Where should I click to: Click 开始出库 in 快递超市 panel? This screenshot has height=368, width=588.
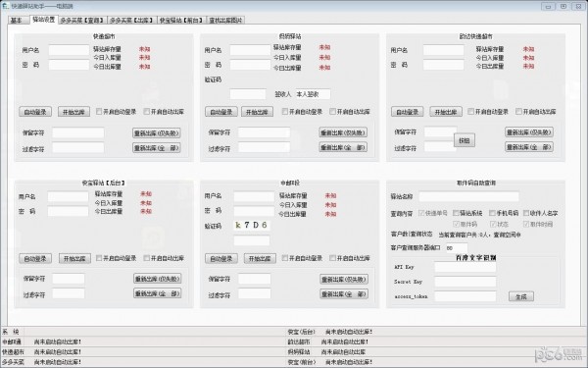(73, 112)
